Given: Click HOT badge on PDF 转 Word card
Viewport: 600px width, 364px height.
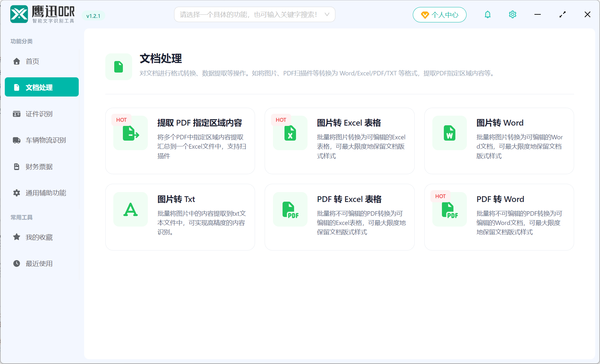Looking at the screenshot, I should [440, 196].
